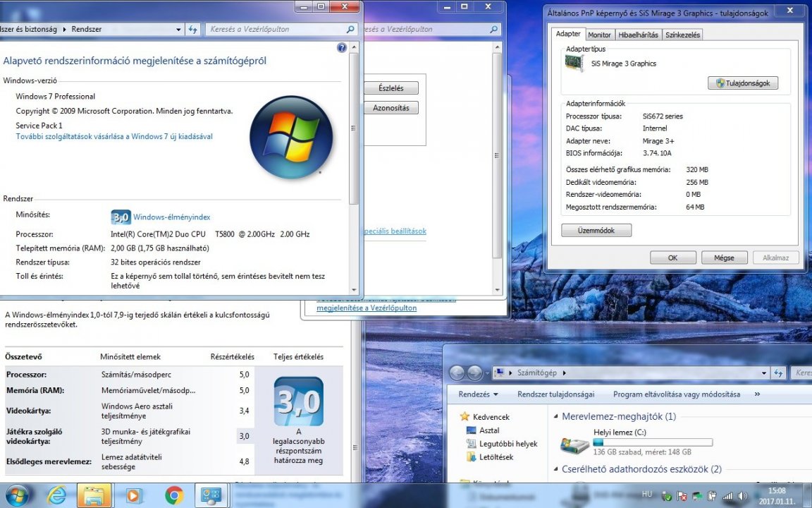Viewport: 812px width, 508px height.
Task: Click the Azonosítás button
Action: click(x=391, y=108)
